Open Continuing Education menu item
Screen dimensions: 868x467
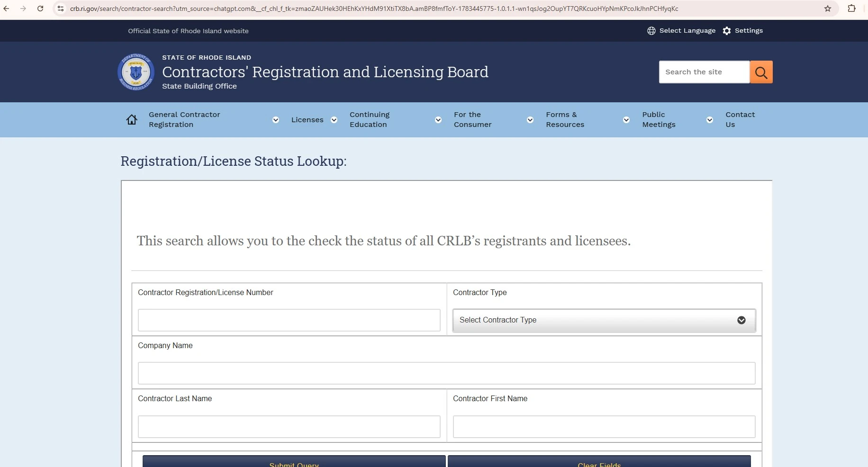[x=370, y=119]
